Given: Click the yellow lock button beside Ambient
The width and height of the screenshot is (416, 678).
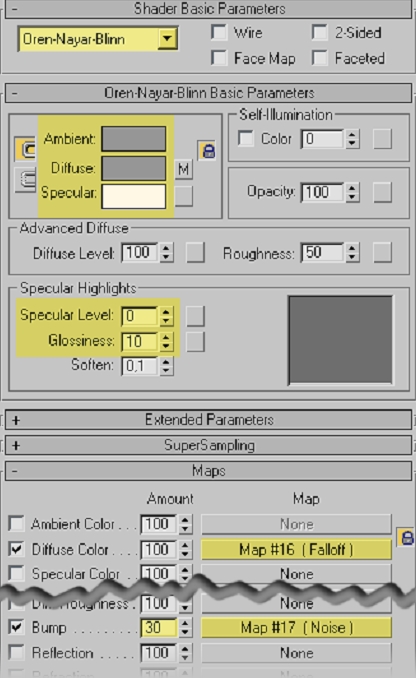Looking at the screenshot, I should pyautogui.click(x=207, y=150).
